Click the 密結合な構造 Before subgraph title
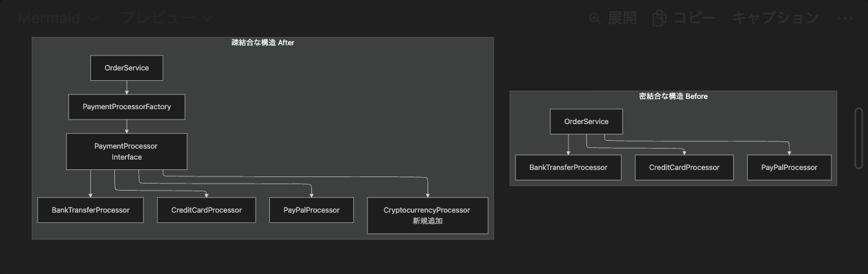 coord(673,96)
